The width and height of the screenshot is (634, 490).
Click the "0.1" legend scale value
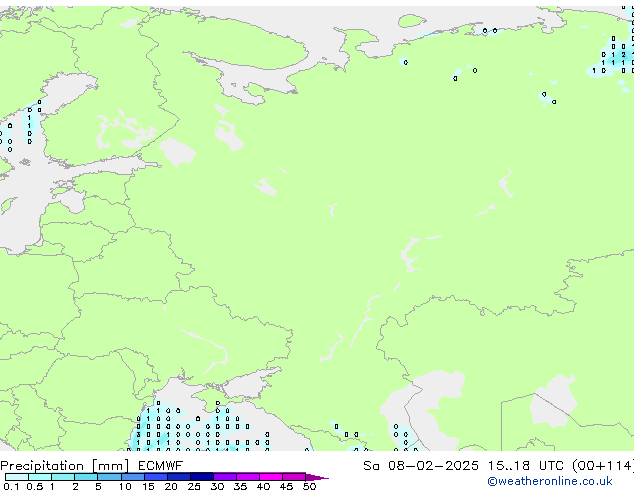tap(11, 486)
